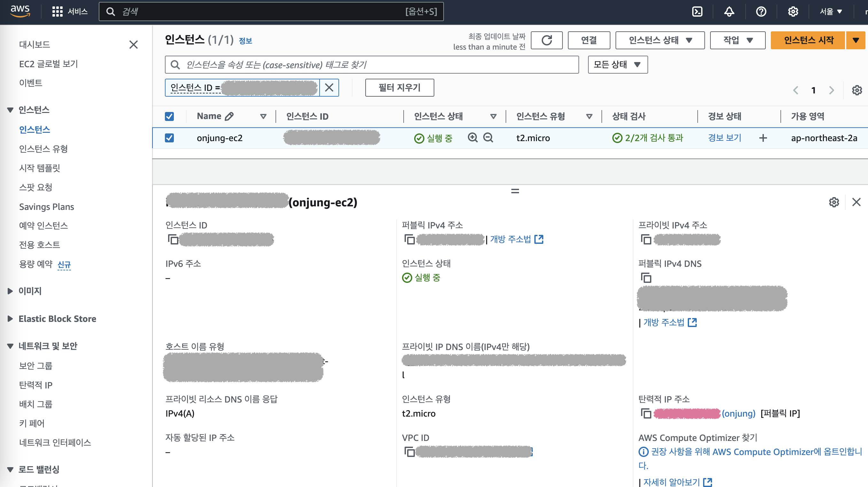Screen dimensions: 868x487
Task: Open 보안 그룹 in the sidebar
Action: pyautogui.click(x=36, y=366)
